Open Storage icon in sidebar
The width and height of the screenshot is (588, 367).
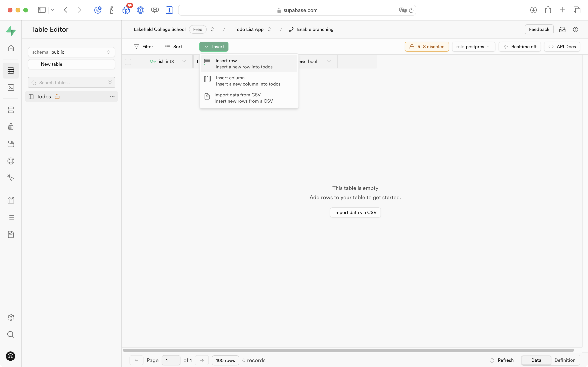pyautogui.click(x=11, y=144)
